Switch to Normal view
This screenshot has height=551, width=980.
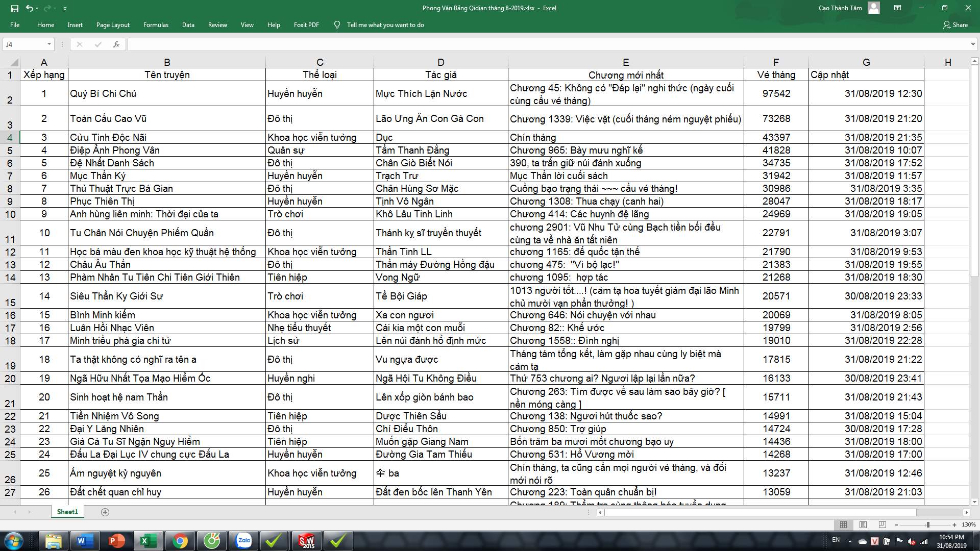point(843,524)
